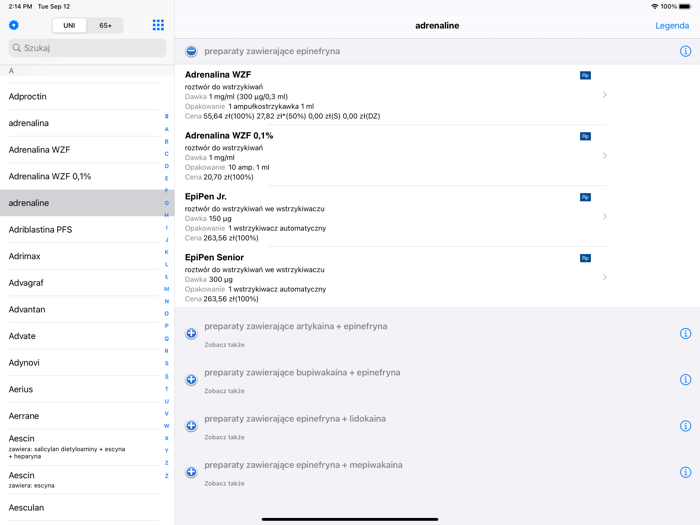Open the Legenda link

pyautogui.click(x=672, y=25)
